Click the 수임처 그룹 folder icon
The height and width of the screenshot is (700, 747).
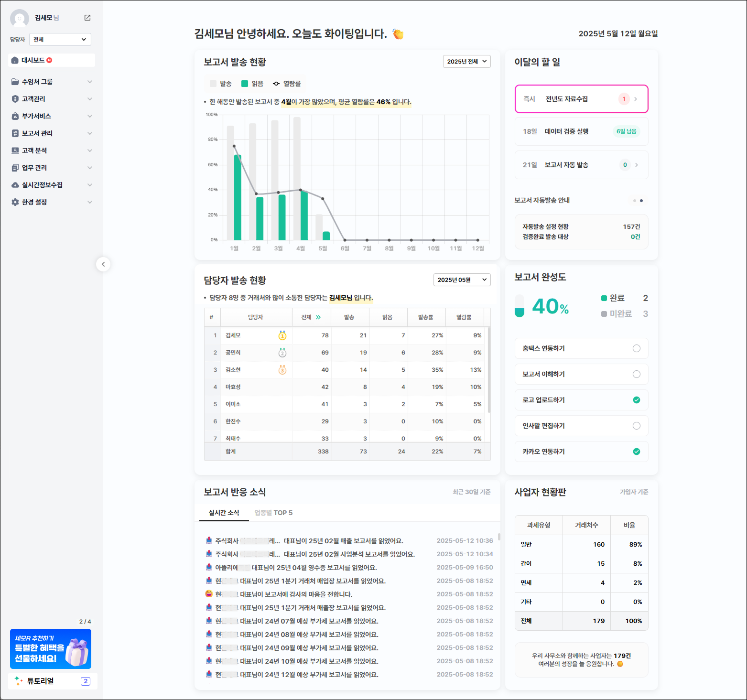pyautogui.click(x=15, y=82)
